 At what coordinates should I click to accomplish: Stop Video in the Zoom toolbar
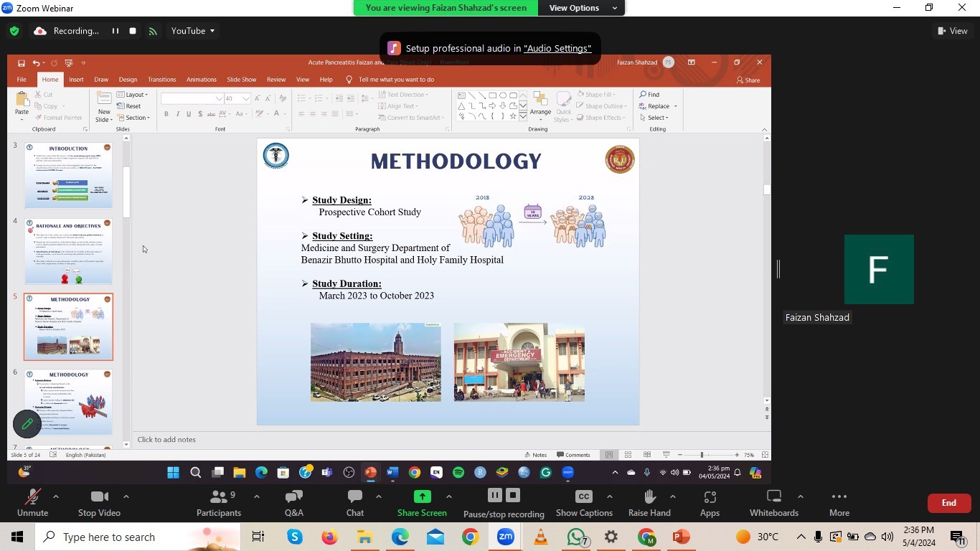pyautogui.click(x=99, y=503)
